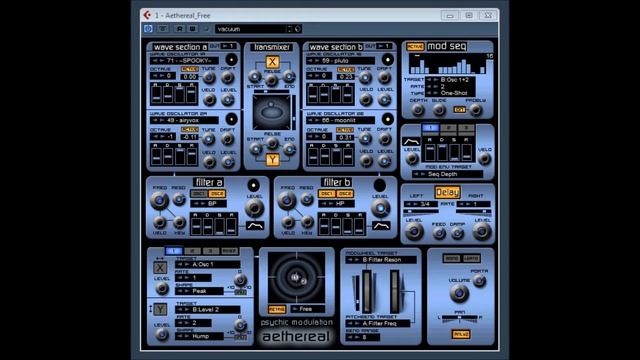640x360 pixels.
Task: Click the Write automation W button
Action: coord(192,29)
